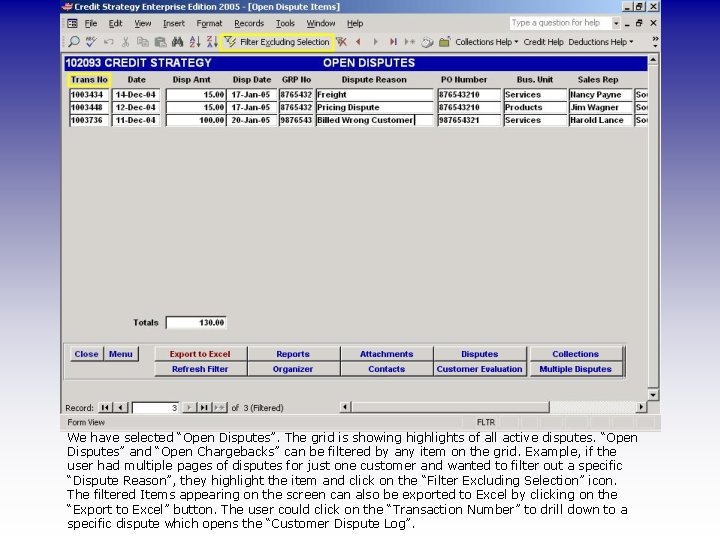The image size is (720, 540).
Task: Open the Records menu
Action: tap(249, 23)
